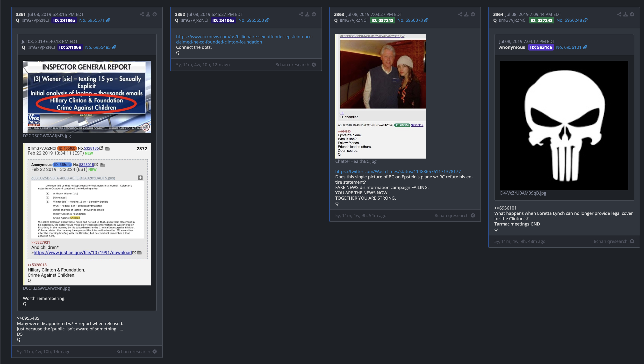This screenshot has width=644, height=364.
Task: Click post number 3363 heading
Action: [339, 14]
